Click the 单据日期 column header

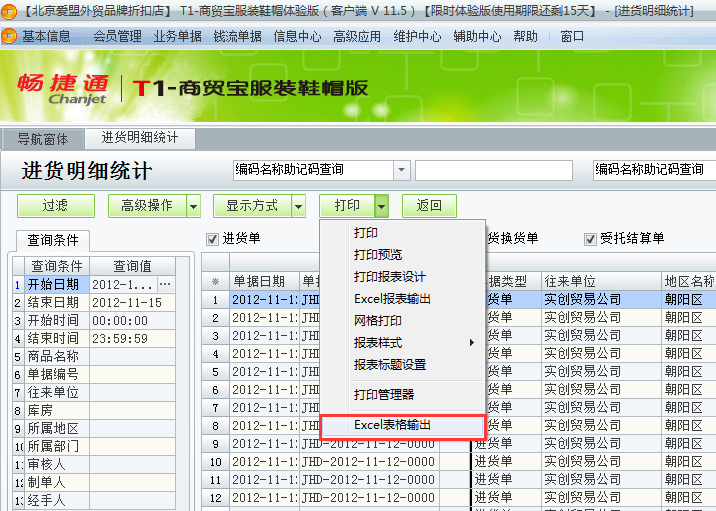(x=264, y=281)
